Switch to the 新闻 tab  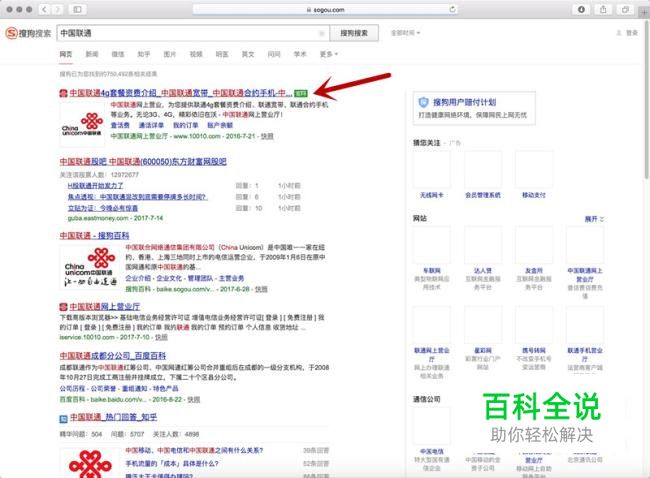92,54
